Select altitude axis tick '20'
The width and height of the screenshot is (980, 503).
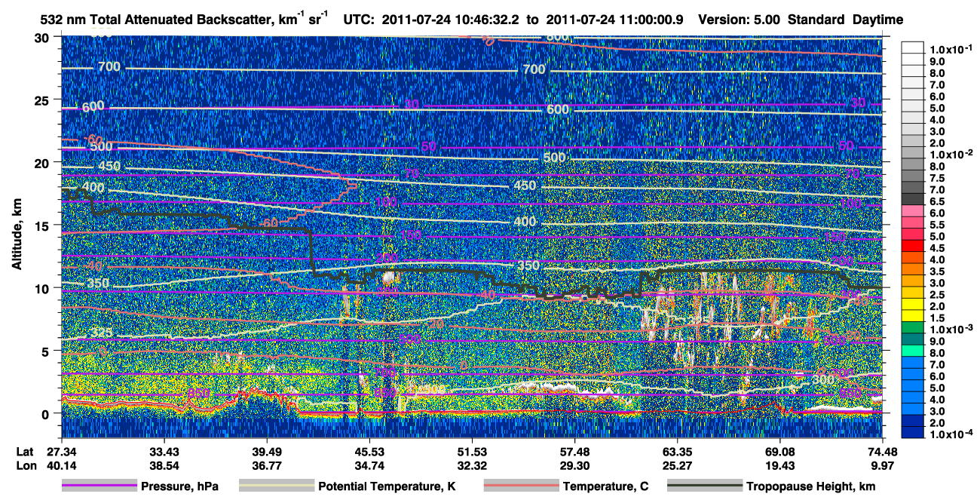click(43, 162)
